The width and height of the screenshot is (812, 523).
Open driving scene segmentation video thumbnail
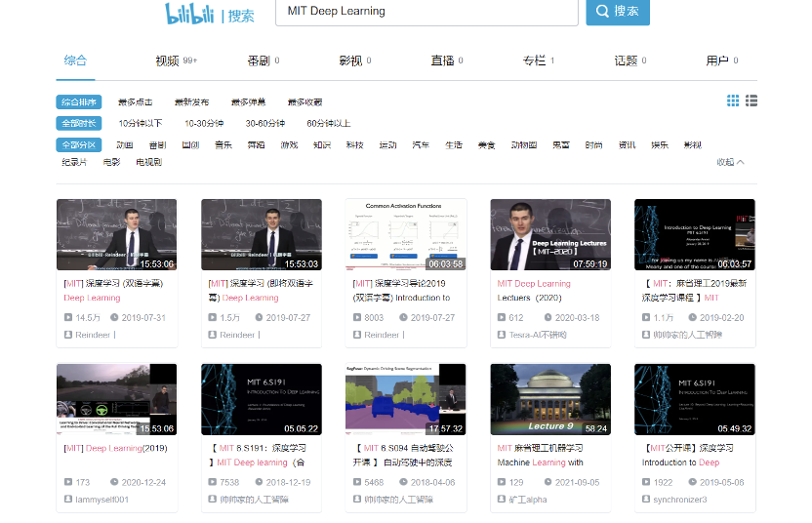coord(405,399)
